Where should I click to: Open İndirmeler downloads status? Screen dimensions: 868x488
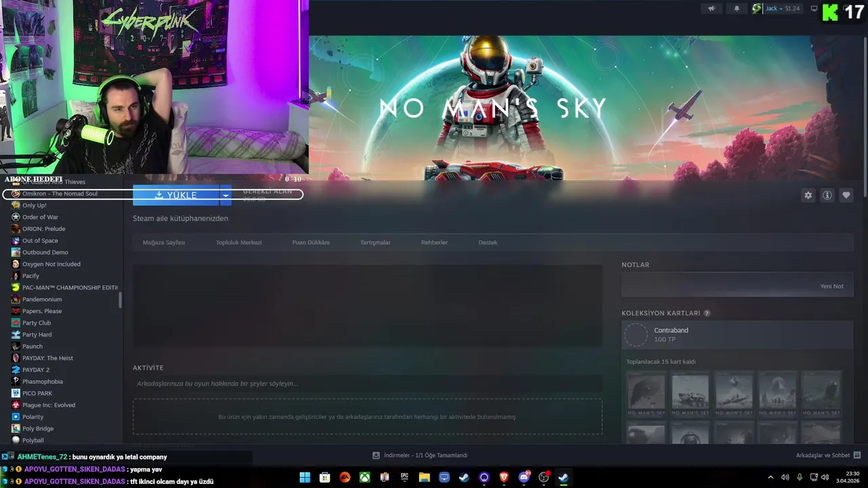coord(420,455)
